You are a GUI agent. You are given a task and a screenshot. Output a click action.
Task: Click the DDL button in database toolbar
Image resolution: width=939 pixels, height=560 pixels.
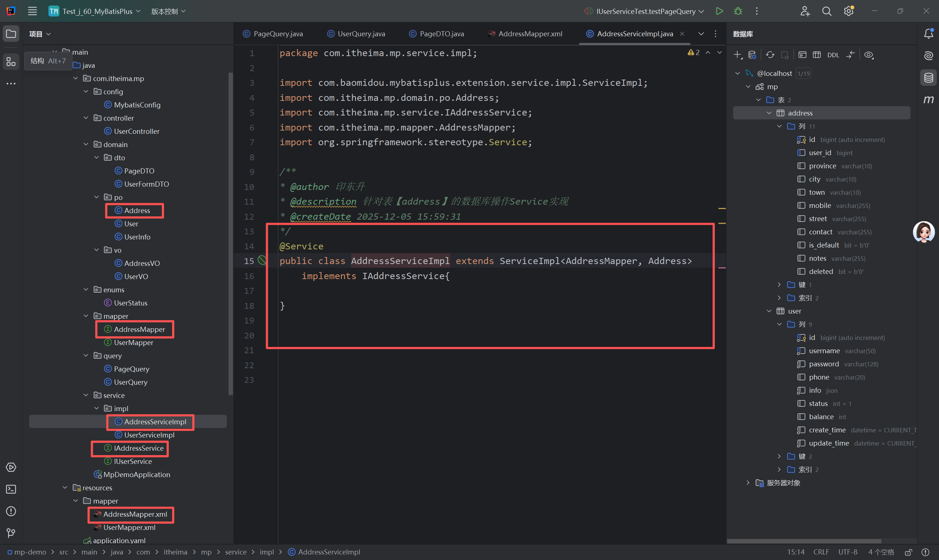point(833,55)
